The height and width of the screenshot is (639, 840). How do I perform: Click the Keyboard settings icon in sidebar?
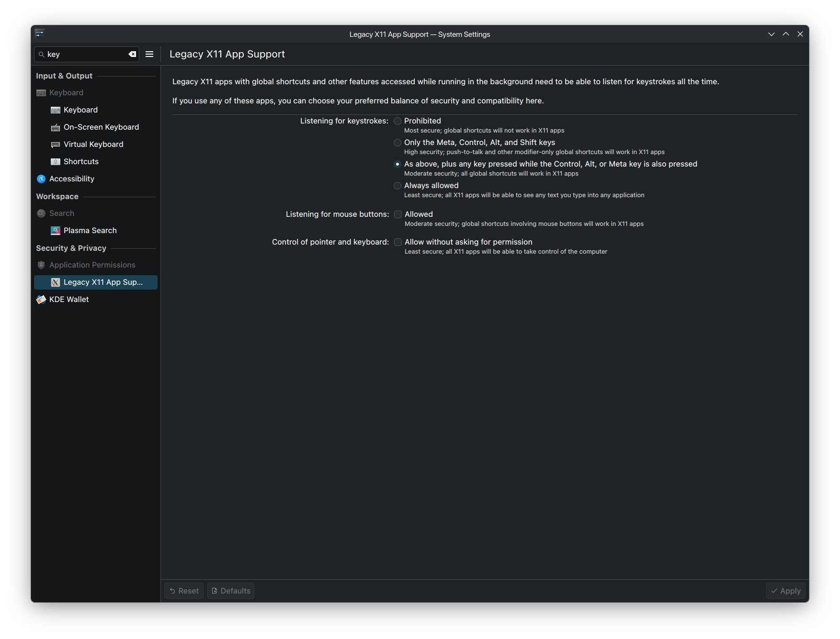tap(56, 110)
